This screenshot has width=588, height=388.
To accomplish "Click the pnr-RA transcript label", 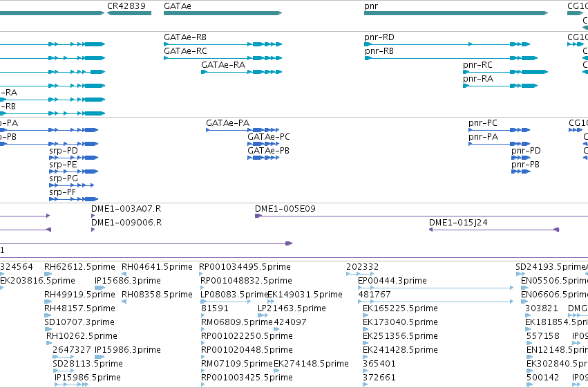I will pyautogui.click(x=478, y=79).
